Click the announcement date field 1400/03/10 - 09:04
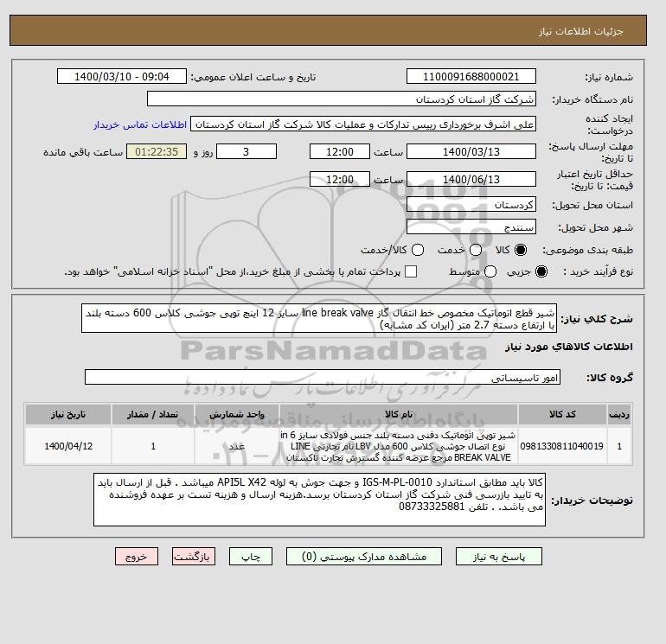 tap(122, 76)
